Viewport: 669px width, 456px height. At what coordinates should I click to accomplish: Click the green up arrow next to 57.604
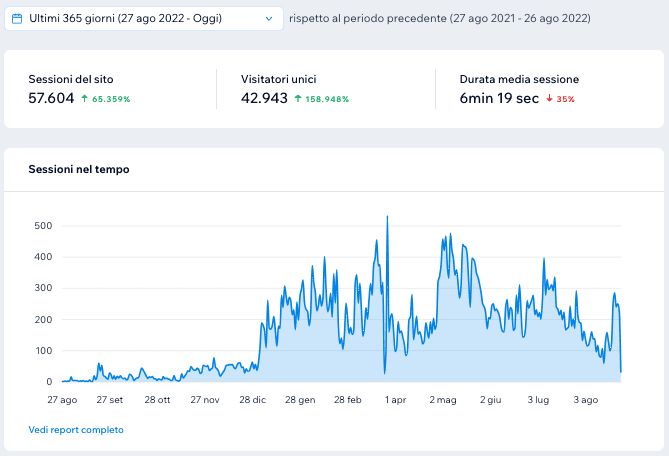[84, 99]
